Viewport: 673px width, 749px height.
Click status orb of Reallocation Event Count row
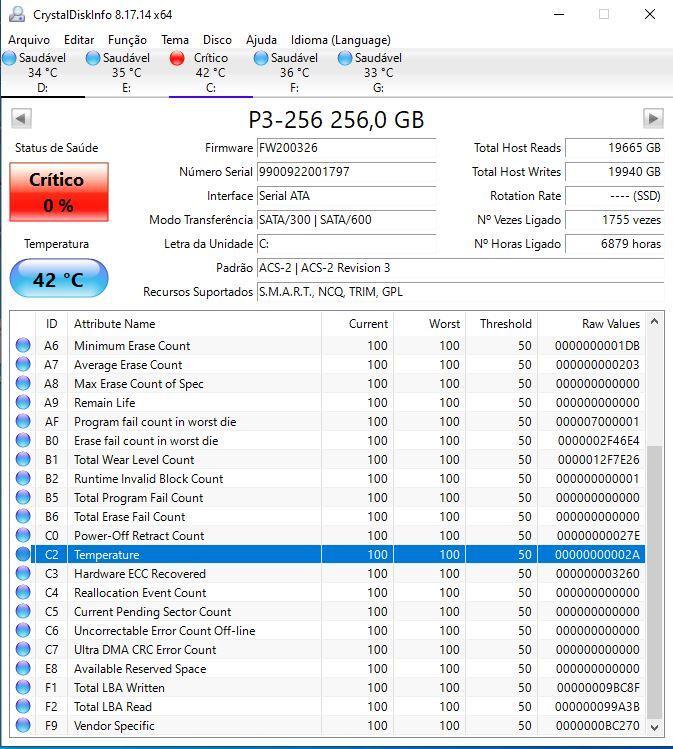pyautogui.click(x=23, y=592)
